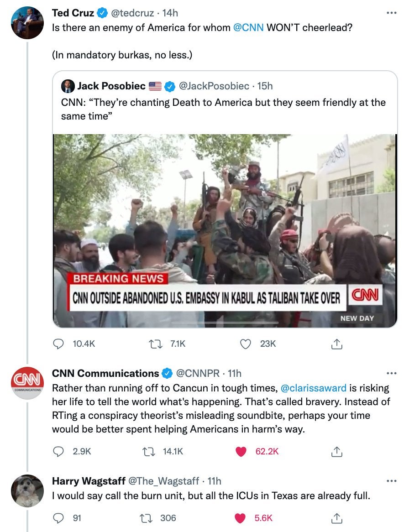Reply to CNN Communications tweet
Image resolution: width=409 pixels, height=532 pixels.
58,451
